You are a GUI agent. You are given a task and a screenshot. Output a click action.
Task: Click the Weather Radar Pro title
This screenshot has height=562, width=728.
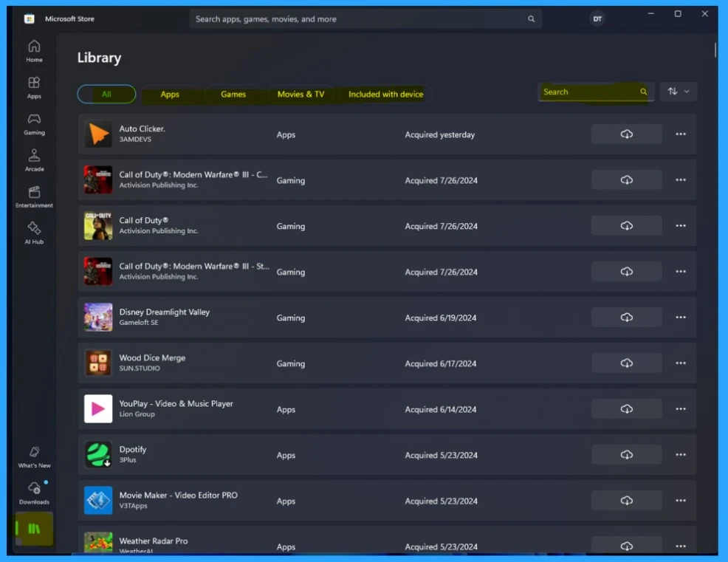click(154, 541)
